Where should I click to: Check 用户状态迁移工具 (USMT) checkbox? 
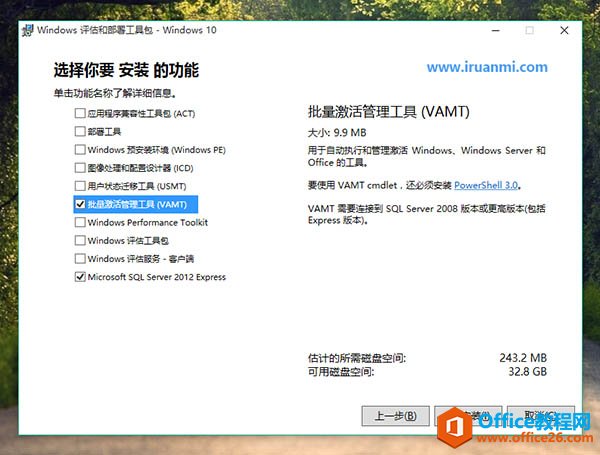coord(80,186)
